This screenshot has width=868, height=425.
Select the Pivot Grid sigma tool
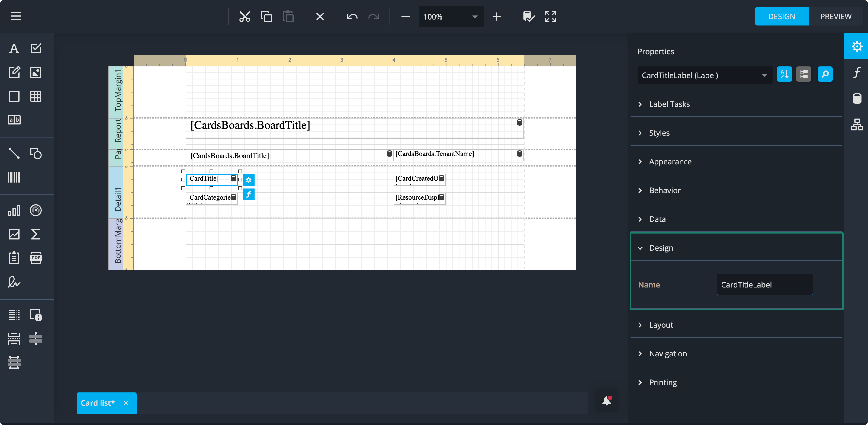[x=36, y=234]
